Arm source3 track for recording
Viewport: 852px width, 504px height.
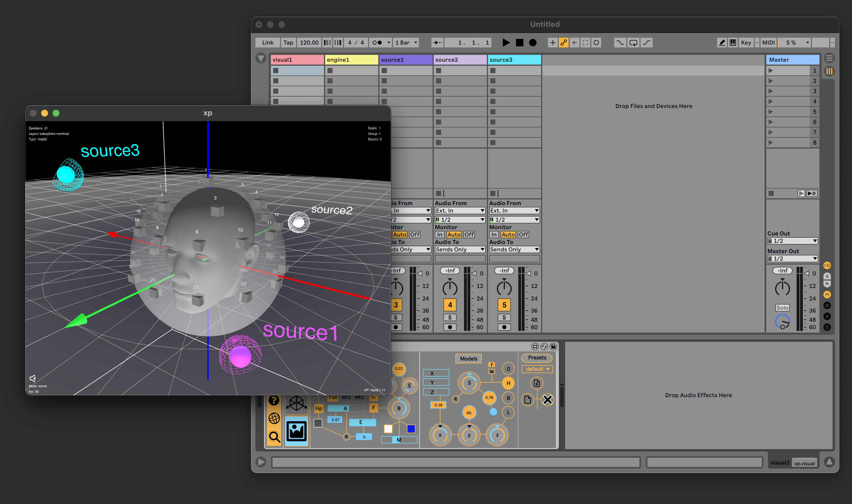click(504, 327)
